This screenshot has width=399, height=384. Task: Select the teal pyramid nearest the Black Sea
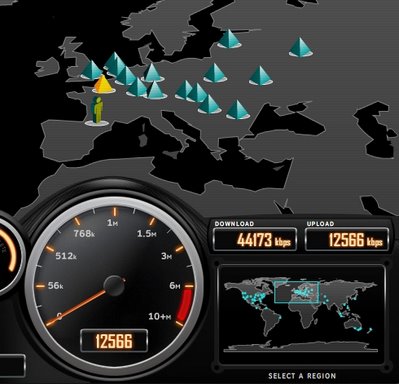(x=237, y=110)
